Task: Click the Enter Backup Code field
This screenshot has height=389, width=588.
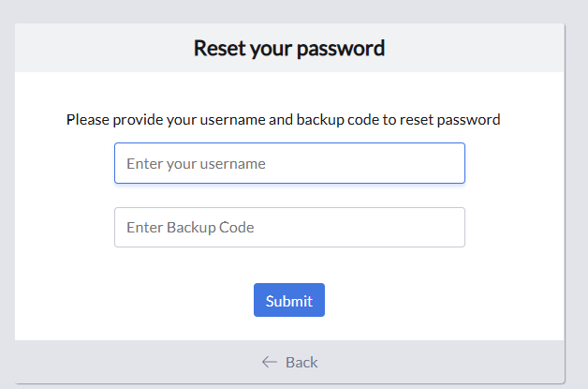Action: (289, 227)
